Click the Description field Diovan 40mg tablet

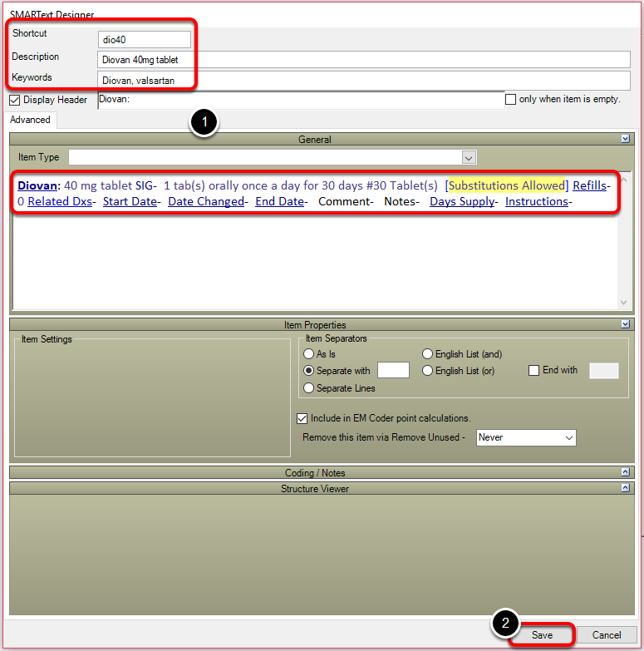364,60
